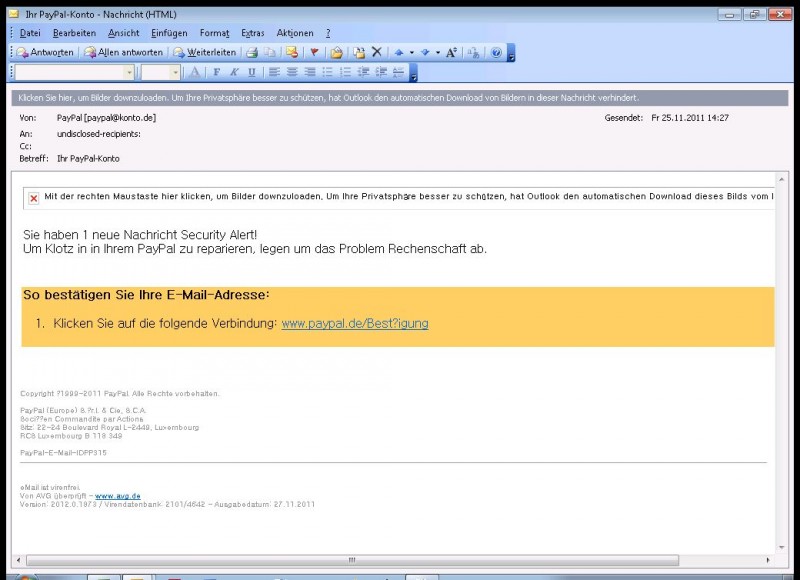Screen dimensions: 800x580
Task: Open the Aktionen menu
Action: 295,33
